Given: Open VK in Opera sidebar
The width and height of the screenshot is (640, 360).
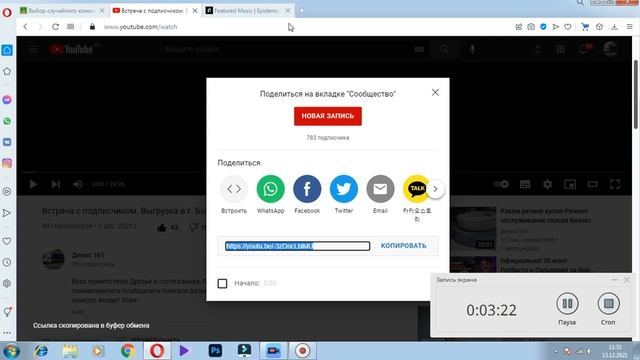Looking at the screenshot, I should pyautogui.click(x=7, y=142).
